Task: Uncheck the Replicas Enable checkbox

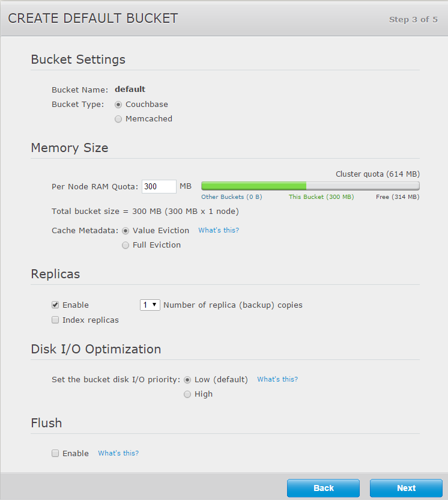Action: coord(55,305)
